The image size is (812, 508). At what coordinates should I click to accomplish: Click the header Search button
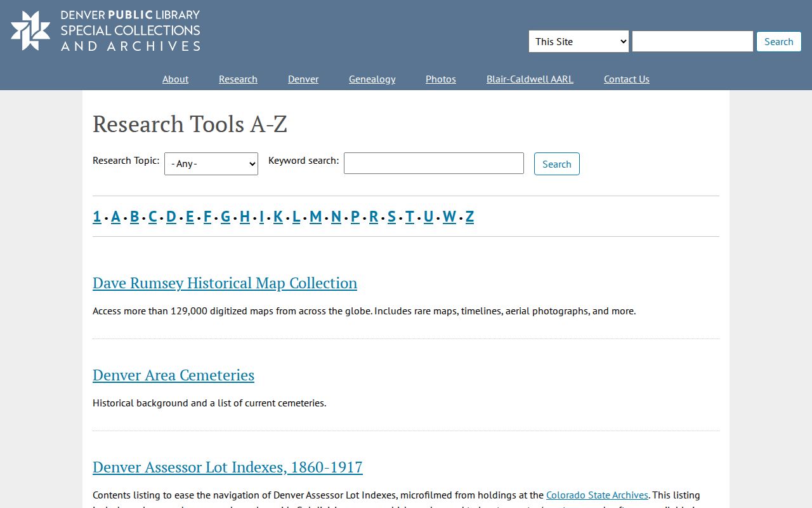coord(778,41)
